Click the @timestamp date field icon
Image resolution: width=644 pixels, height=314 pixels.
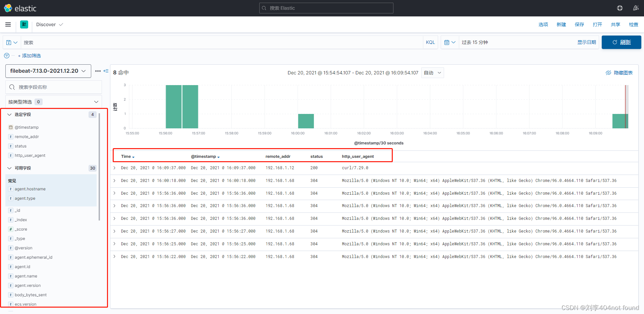click(11, 127)
